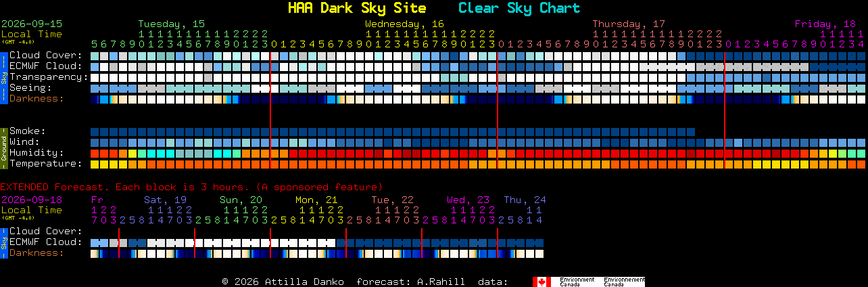Click the Temperature row label
This screenshot has width=868, height=287.
click(x=46, y=164)
